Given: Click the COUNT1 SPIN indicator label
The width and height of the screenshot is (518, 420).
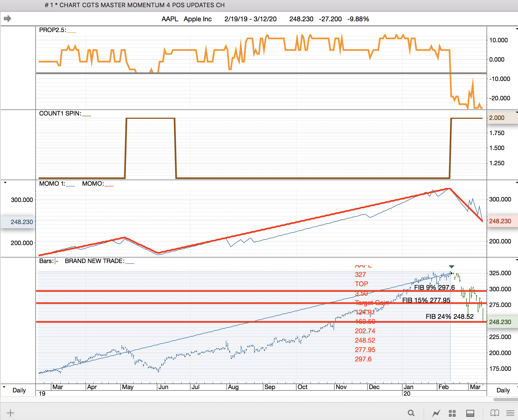Looking at the screenshot, I should [x=60, y=113].
